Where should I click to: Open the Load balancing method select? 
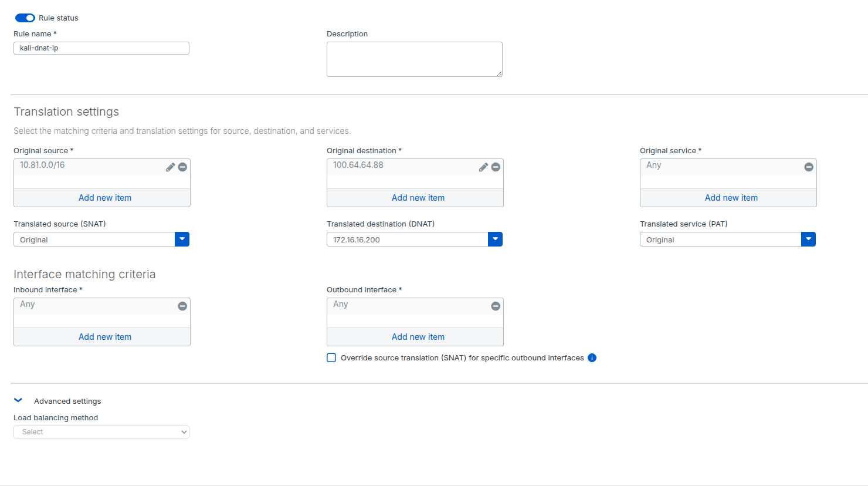pos(101,432)
